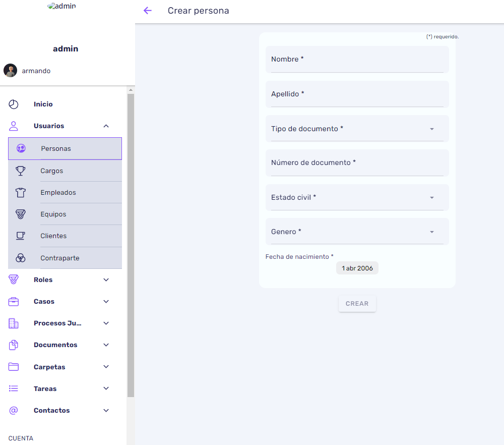
Task: Expand the Carpetas section chevron
Action: point(106,367)
